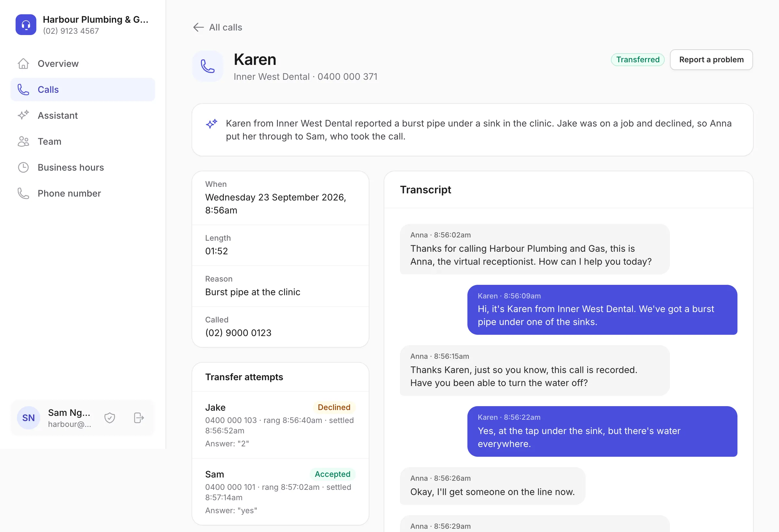Click the back arrow beside All calls
Viewport: 779px width, 532px height.
click(x=198, y=27)
